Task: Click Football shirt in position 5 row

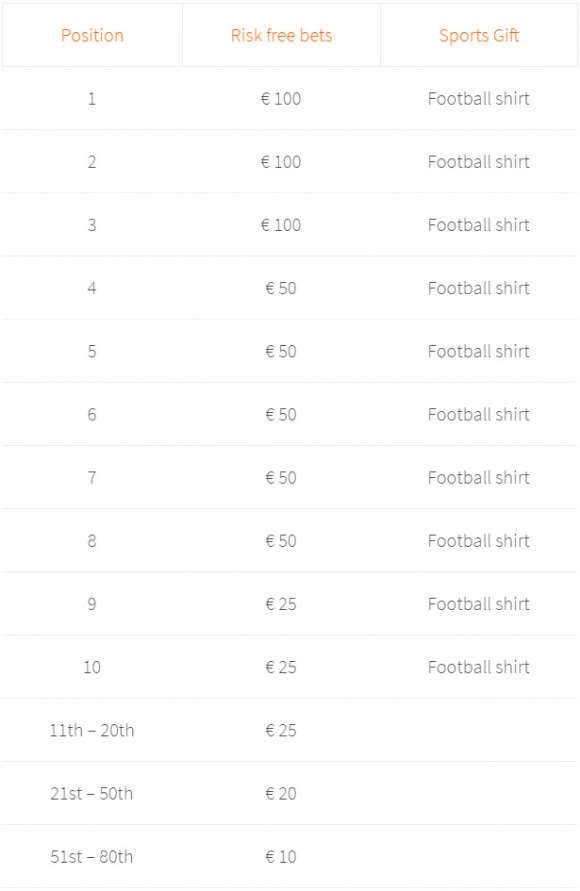Action: [x=479, y=351]
